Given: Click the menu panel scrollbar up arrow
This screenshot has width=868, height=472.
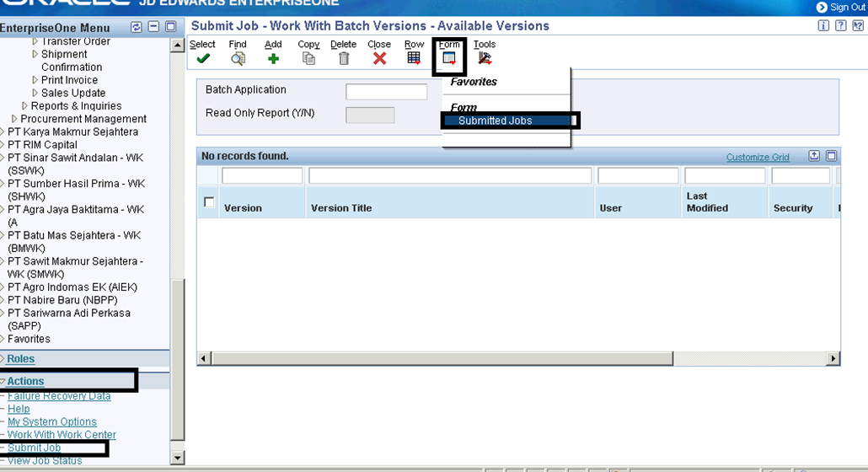Looking at the screenshot, I should (177, 46).
